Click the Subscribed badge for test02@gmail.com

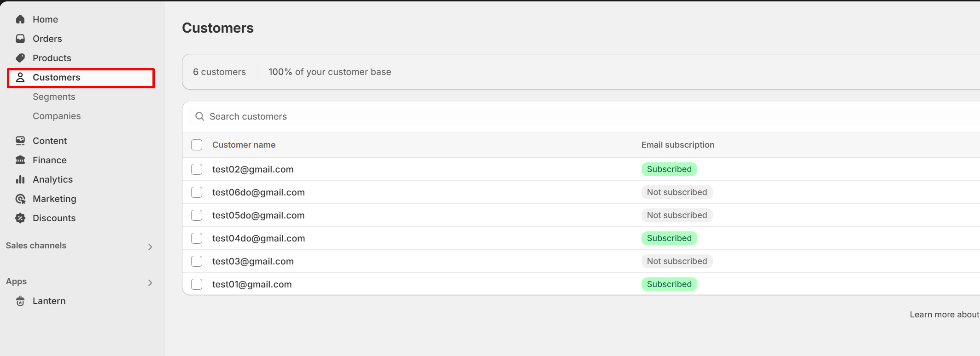[x=669, y=169]
